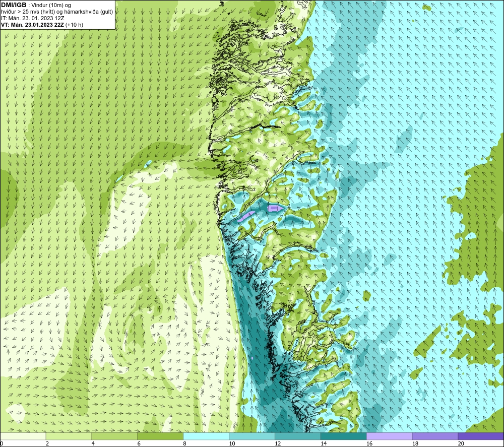Click the legend scale label 18
The image size is (504, 447).
coord(415,444)
